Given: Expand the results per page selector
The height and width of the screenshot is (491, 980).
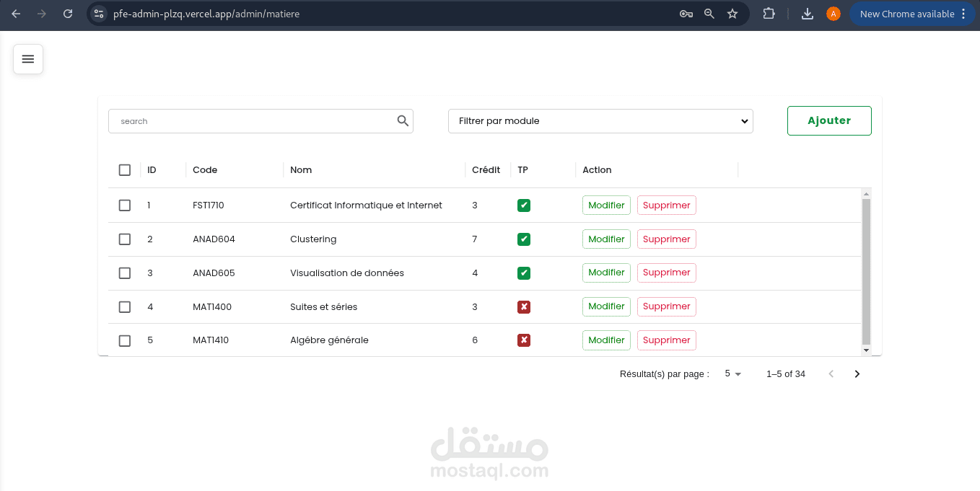Looking at the screenshot, I should (732, 373).
